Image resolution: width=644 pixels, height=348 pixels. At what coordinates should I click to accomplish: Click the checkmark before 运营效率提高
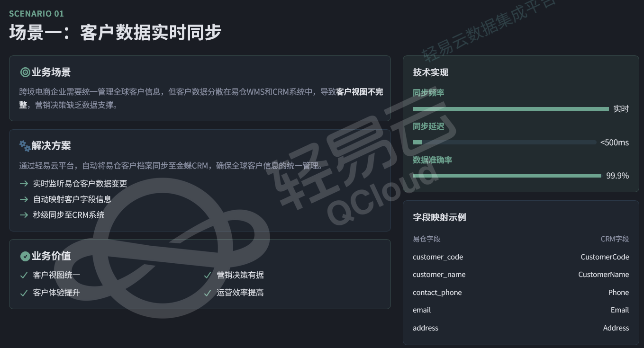click(208, 293)
